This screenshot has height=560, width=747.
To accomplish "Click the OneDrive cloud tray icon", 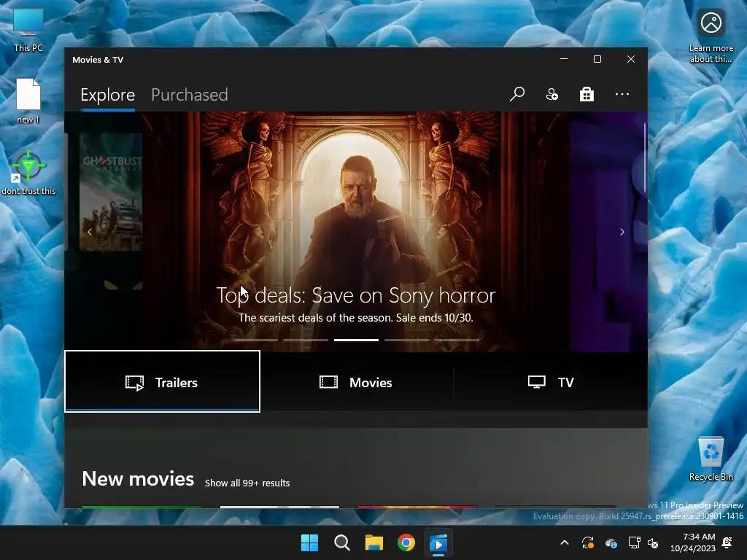I will (611, 542).
